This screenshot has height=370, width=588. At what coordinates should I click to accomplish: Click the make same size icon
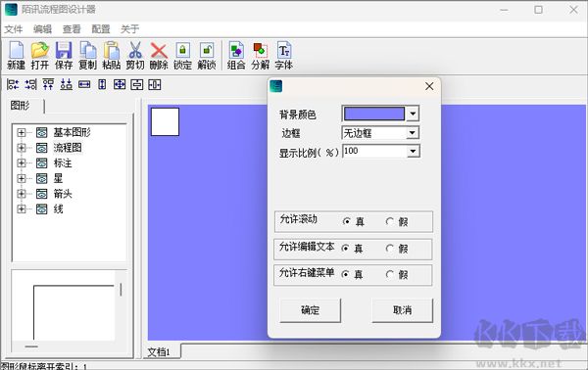(x=120, y=84)
